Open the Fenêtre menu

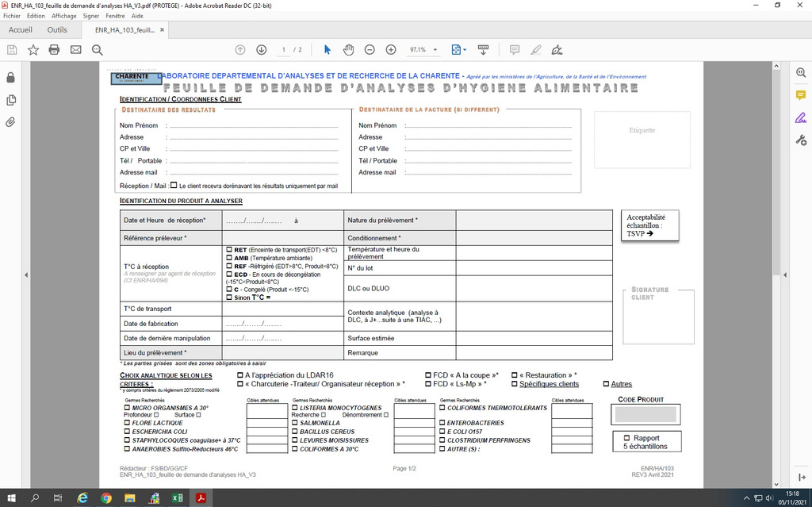(x=115, y=16)
